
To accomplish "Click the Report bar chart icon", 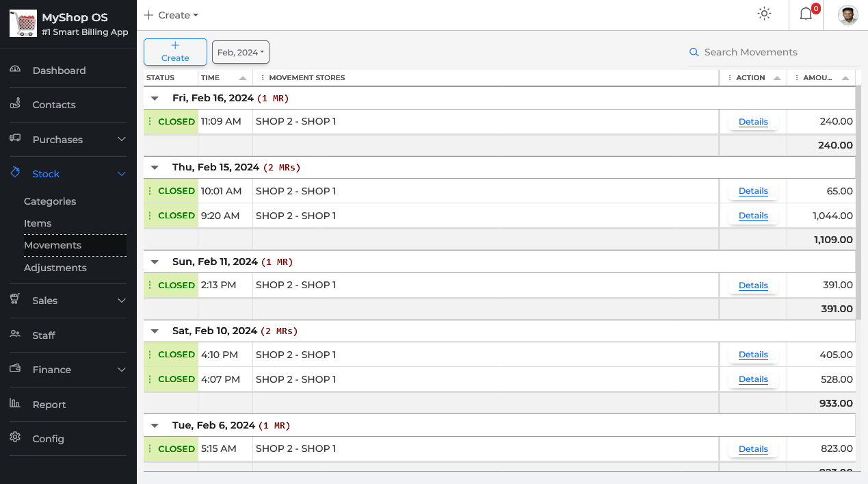I will pyautogui.click(x=15, y=404).
